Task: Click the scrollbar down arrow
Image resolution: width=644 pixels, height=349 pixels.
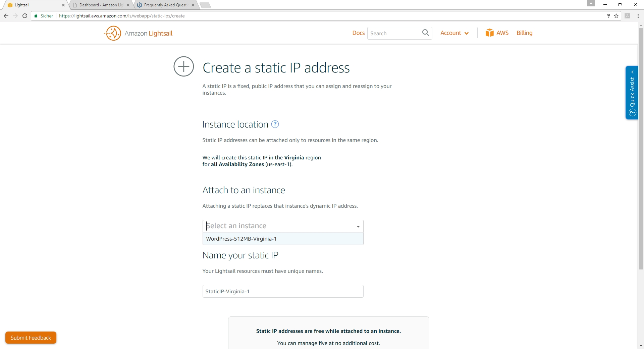Action: pyautogui.click(x=641, y=346)
